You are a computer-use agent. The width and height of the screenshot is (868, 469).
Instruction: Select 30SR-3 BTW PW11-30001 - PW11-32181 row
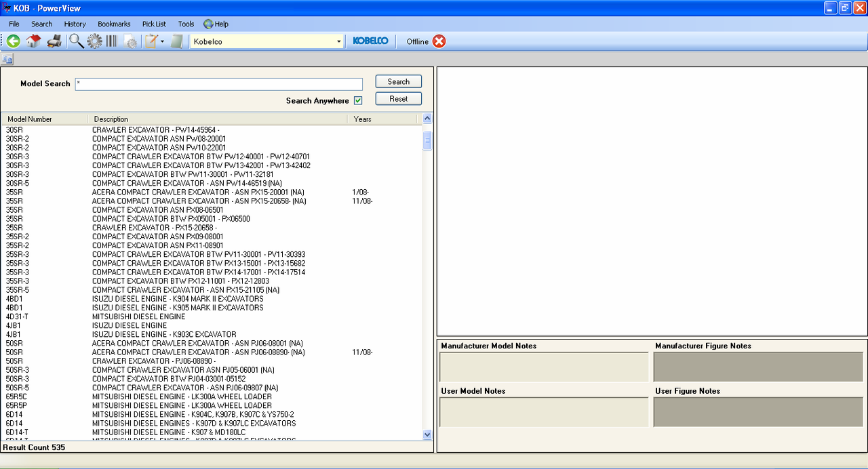pyautogui.click(x=212, y=174)
